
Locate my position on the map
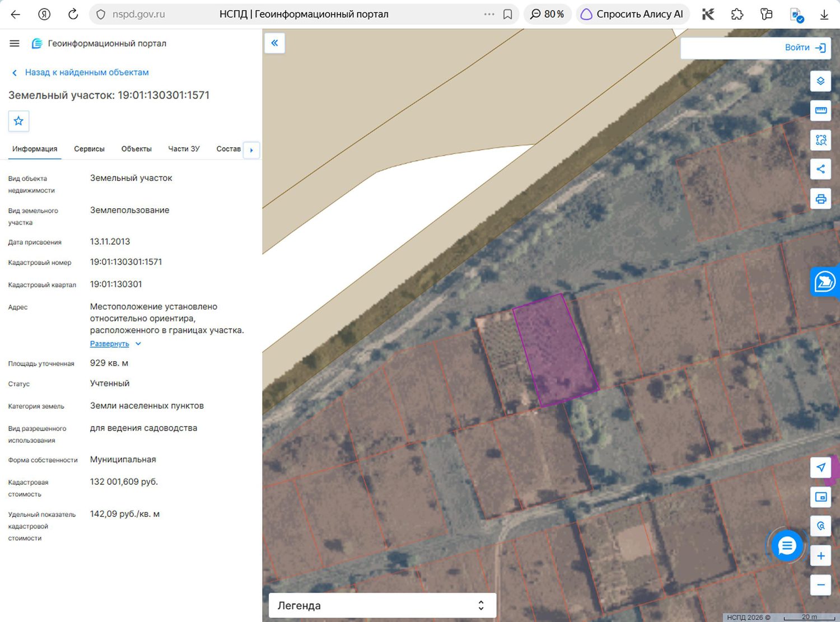tap(820, 467)
